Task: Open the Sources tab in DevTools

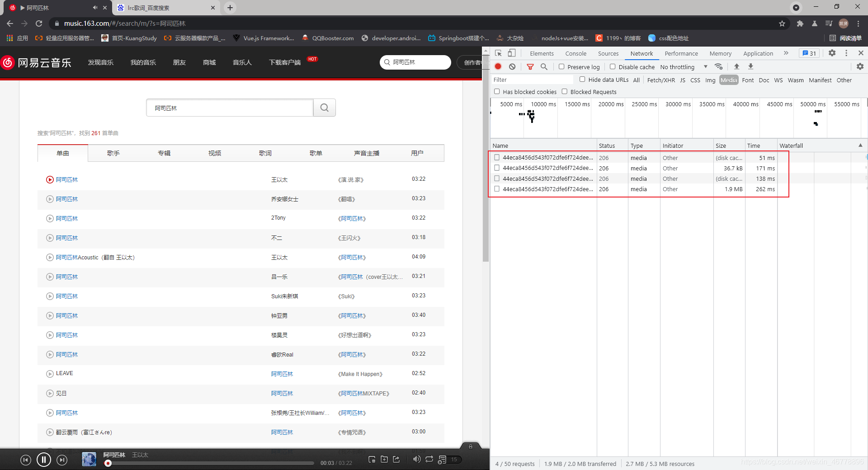Action: coord(608,53)
